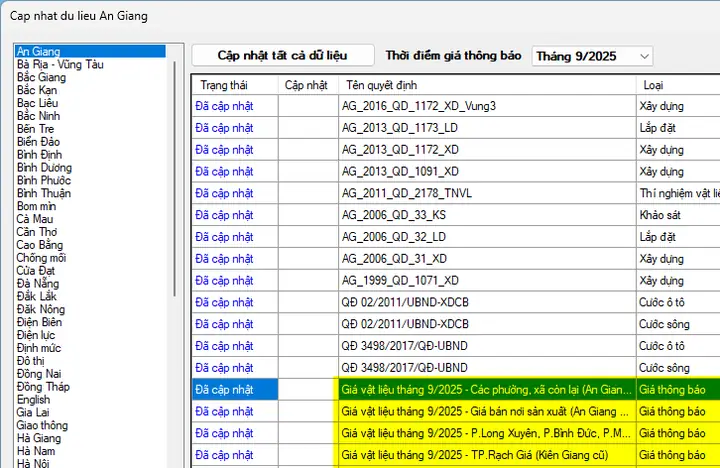Select 'Giá vật liệu tháng 9/2025 - Giá bán nơi sản xuất'
Image resolution: width=720 pixels, height=468 pixels.
pyautogui.click(x=456, y=411)
